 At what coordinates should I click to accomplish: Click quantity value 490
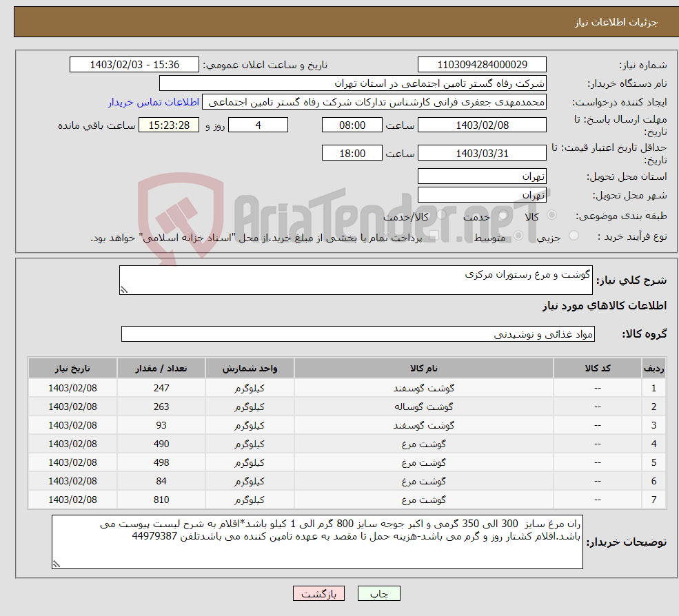pyautogui.click(x=161, y=444)
